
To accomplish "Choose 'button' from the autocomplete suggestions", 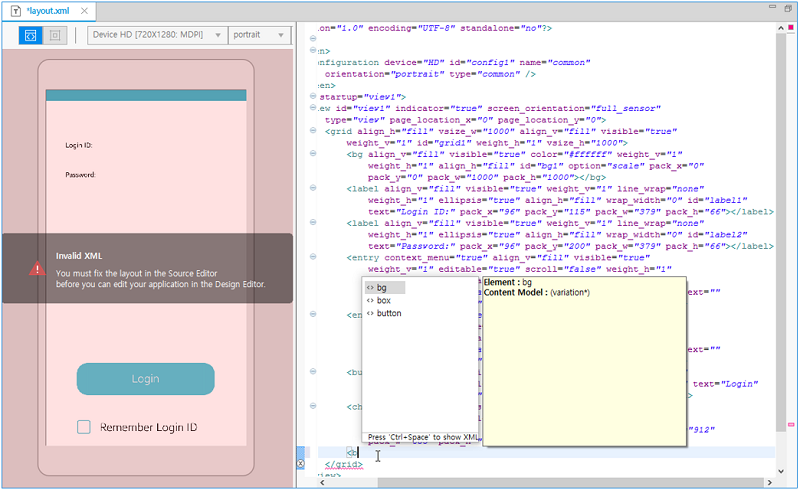I will [389, 313].
